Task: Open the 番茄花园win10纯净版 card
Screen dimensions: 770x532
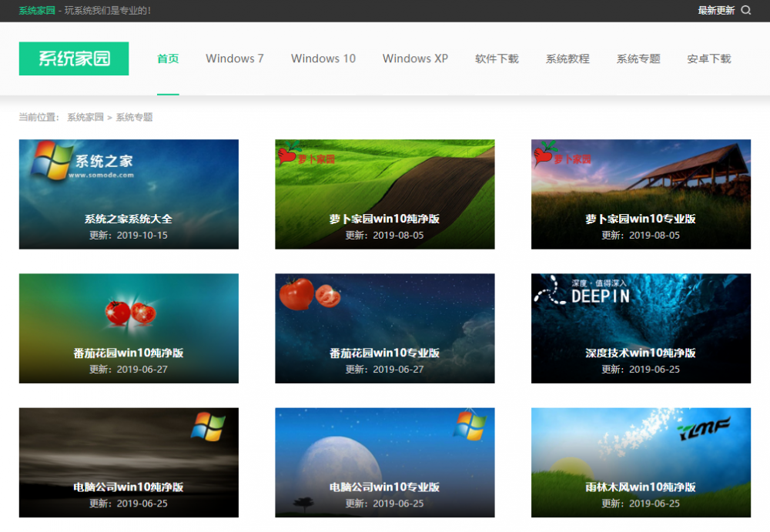Action: coord(129,328)
